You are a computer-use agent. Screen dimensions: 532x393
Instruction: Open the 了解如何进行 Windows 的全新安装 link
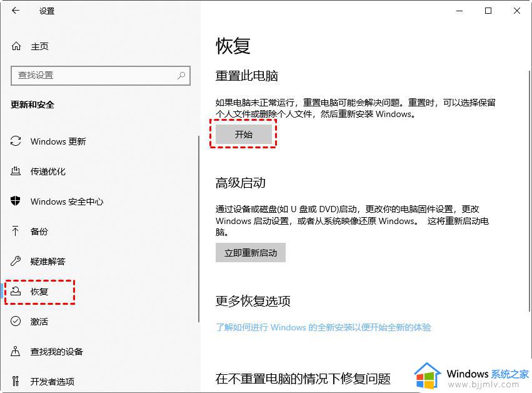point(323,327)
